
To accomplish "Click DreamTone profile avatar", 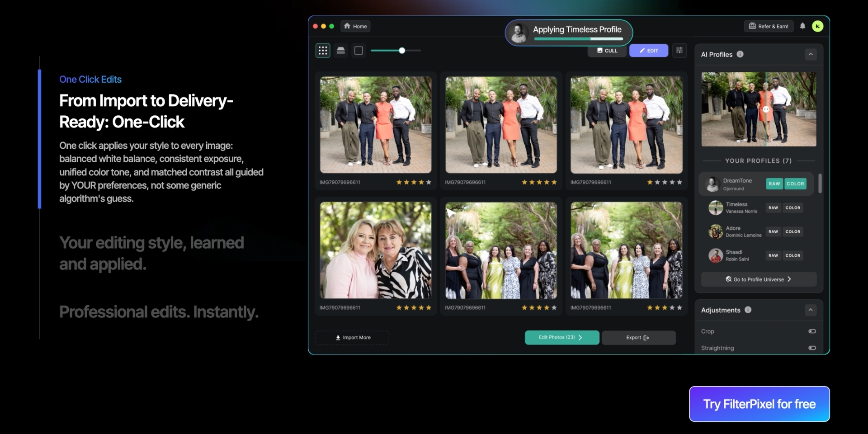I will pyautogui.click(x=712, y=184).
